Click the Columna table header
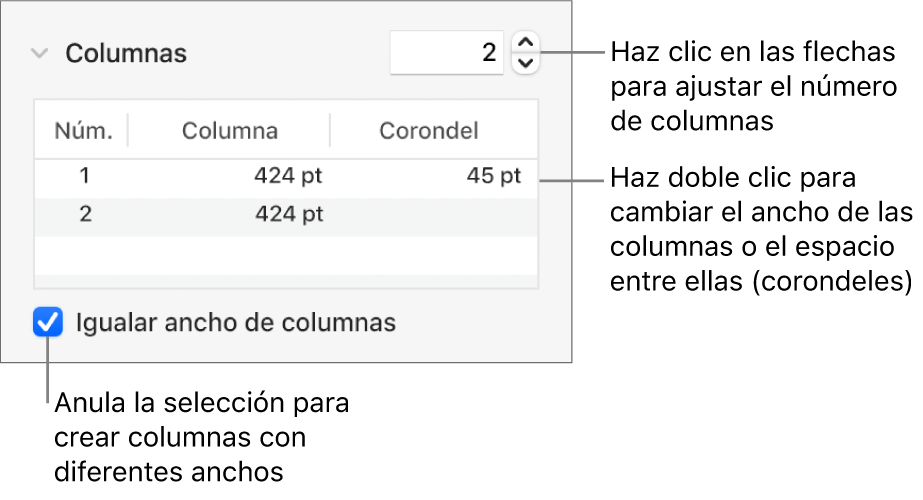Screen dimensions: 923x500 pyautogui.click(x=229, y=130)
